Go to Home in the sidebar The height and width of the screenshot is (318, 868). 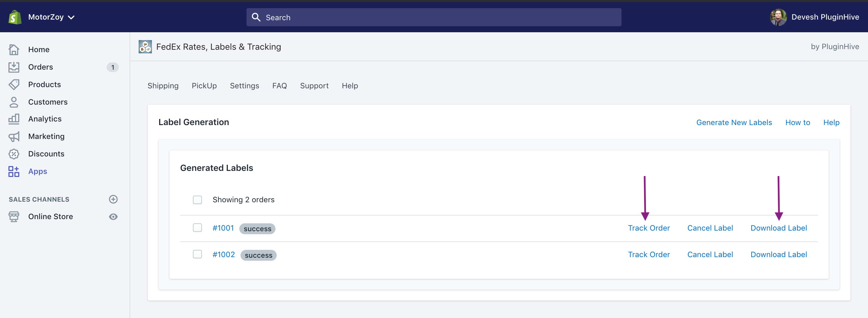[39, 49]
